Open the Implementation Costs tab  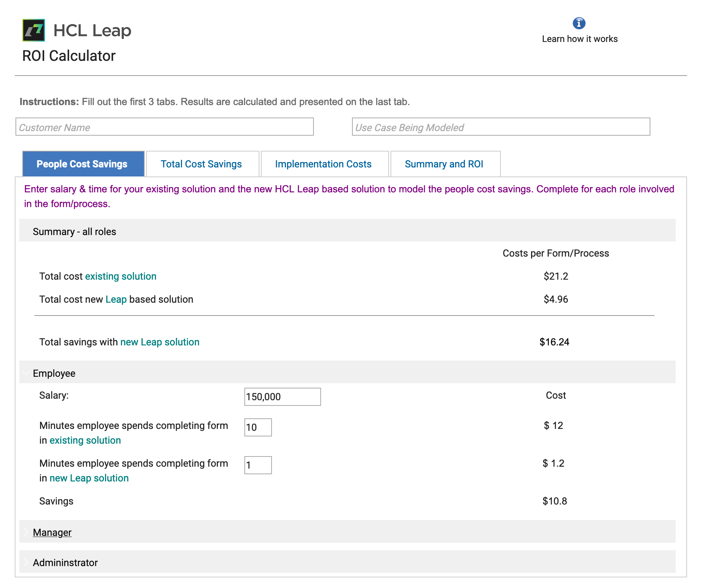tap(325, 164)
